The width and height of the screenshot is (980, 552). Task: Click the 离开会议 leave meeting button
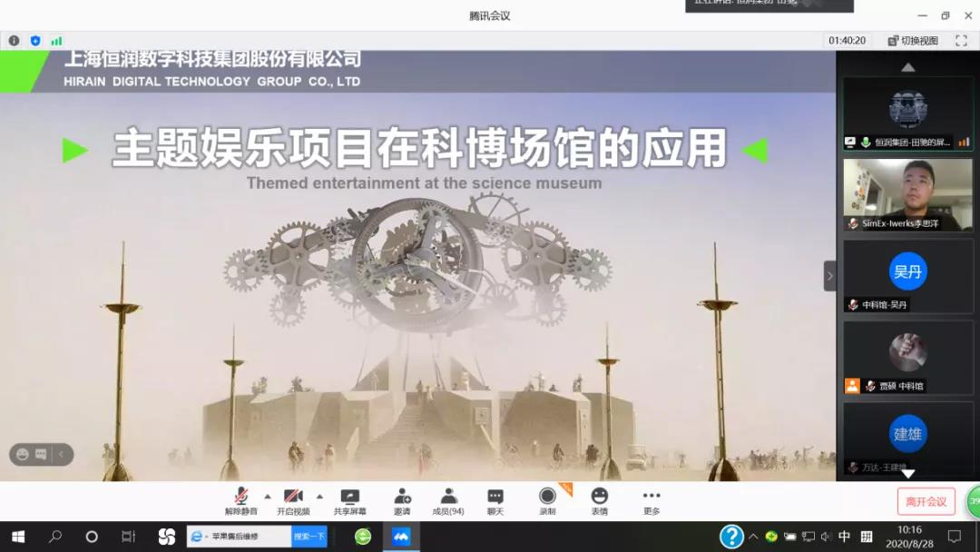tap(926, 501)
